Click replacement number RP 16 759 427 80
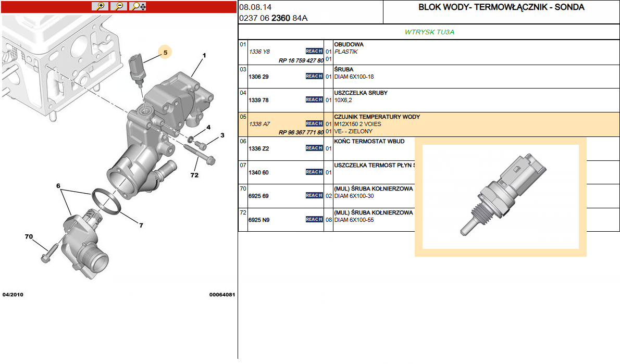 [301, 60]
